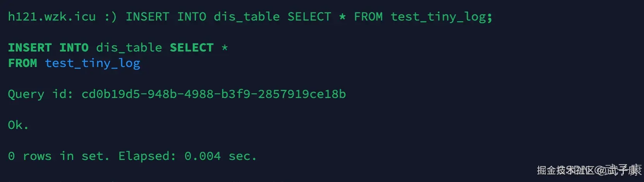This screenshot has height=182, width=644.
Task: Click the ":)" prompt smiley symbol
Action: tap(111, 17)
